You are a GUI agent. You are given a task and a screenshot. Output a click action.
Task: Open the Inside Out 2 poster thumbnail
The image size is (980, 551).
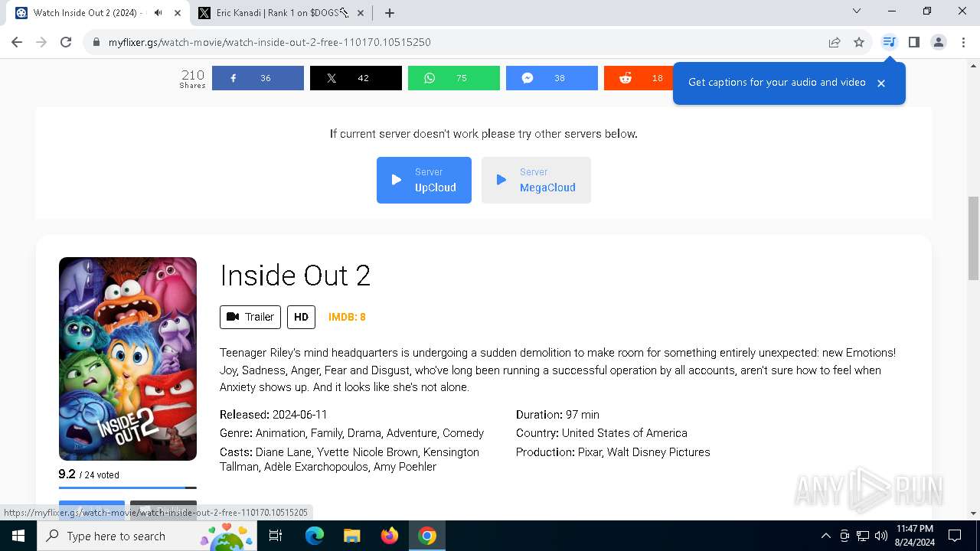pos(128,359)
